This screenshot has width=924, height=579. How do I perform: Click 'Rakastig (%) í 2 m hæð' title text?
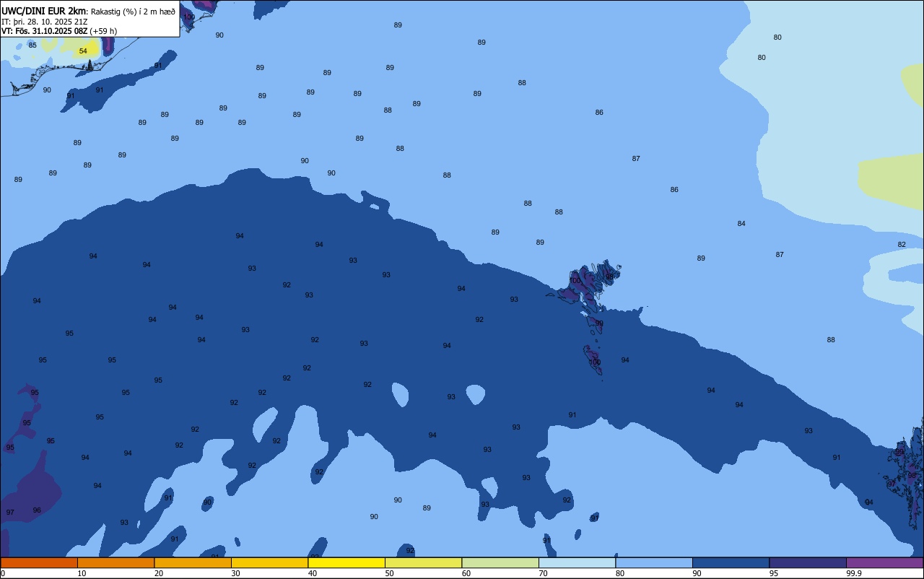[133, 12]
